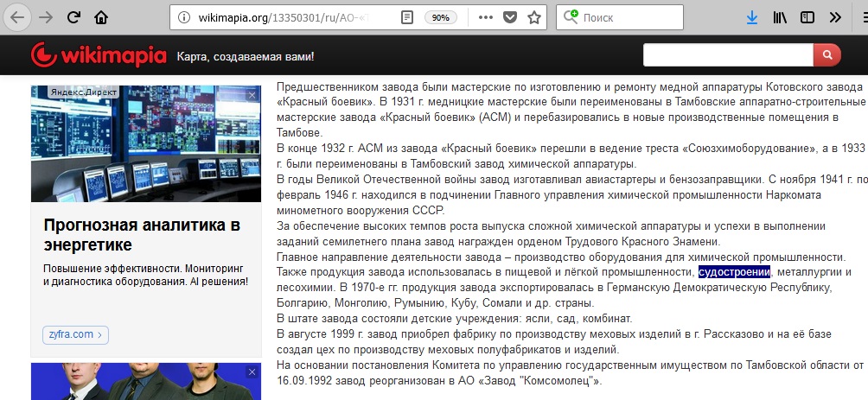Bookmark this page with the star icon

(534, 17)
